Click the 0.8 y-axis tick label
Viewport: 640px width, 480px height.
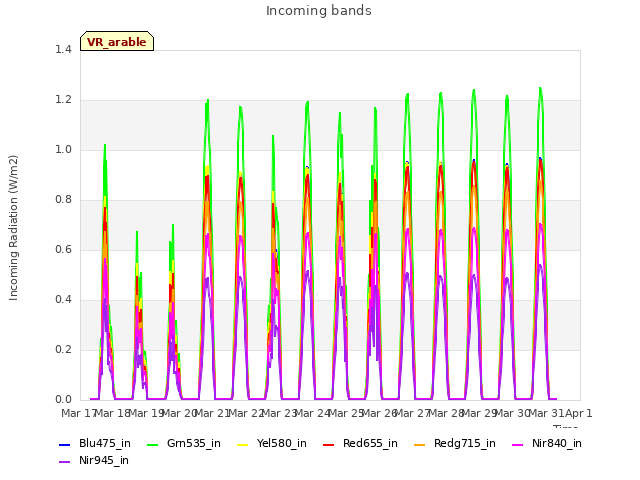(63, 200)
